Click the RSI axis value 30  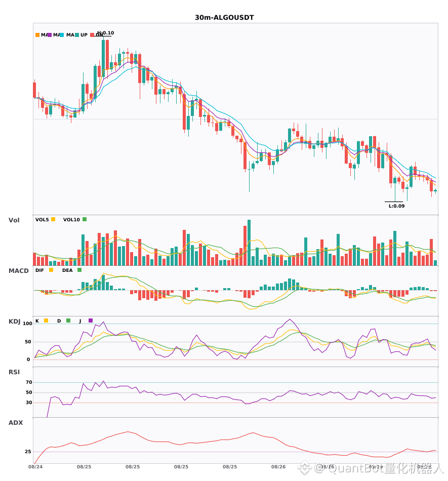click(x=29, y=403)
